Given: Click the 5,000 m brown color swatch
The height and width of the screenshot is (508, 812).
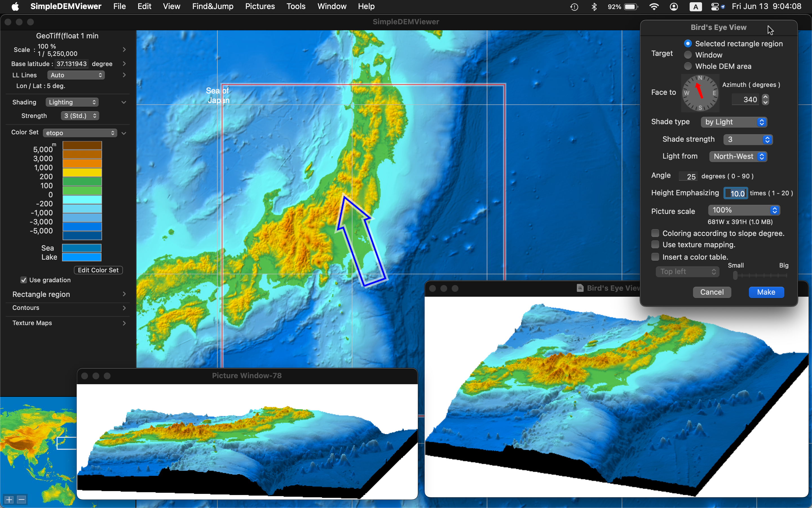Looking at the screenshot, I should pos(82,145).
